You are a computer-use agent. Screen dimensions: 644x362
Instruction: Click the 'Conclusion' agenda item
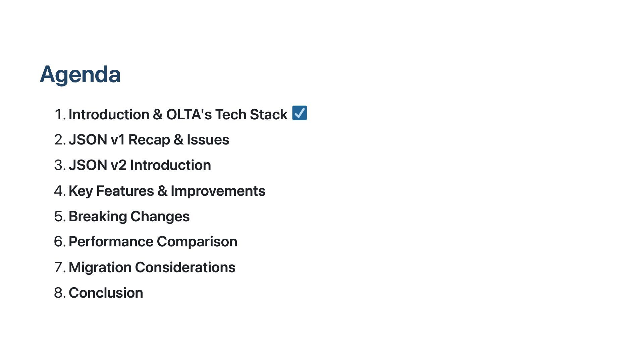[106, 293]
